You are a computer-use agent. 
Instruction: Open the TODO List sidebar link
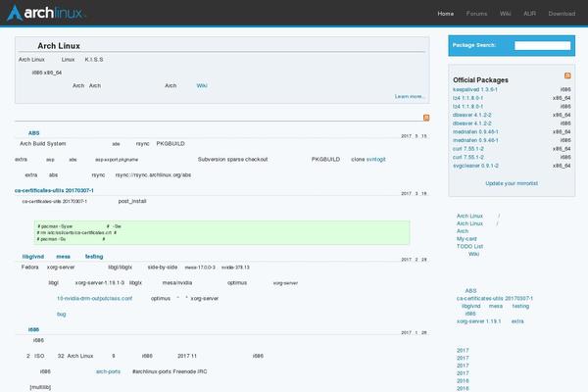pyautogui.click(x=469, y=246)
